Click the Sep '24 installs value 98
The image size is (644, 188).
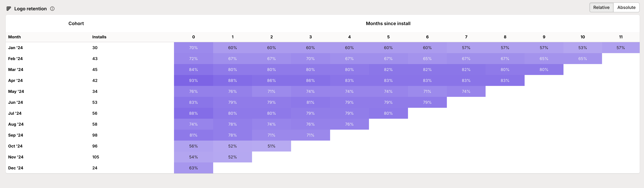coord(95,135)
